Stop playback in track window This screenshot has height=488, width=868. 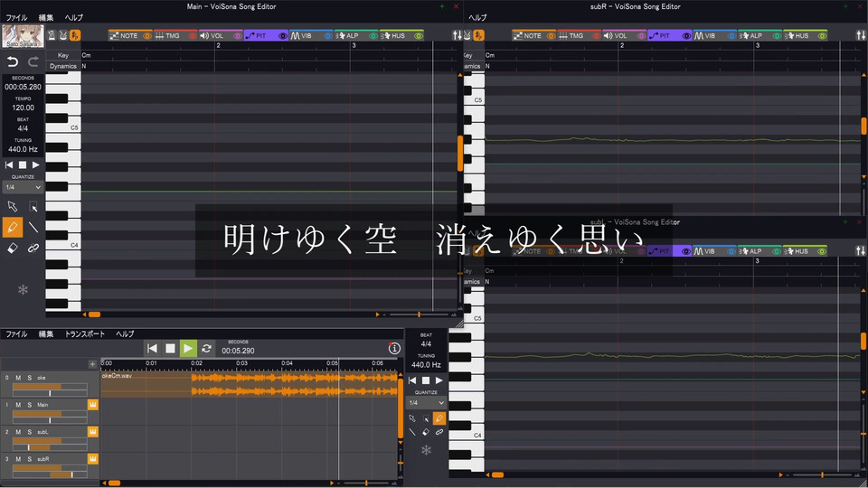point(170,348)
